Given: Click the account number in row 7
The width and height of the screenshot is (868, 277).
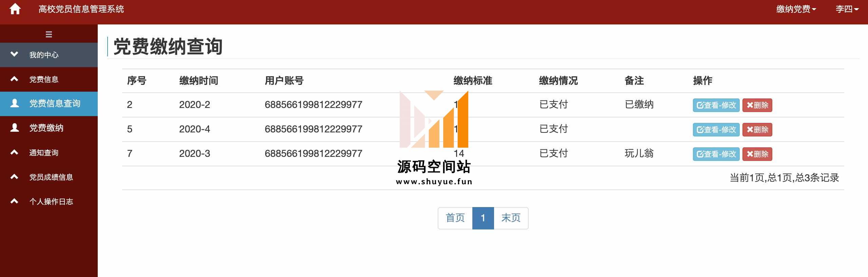Looking at the screenshot, I should coord(314,153).
